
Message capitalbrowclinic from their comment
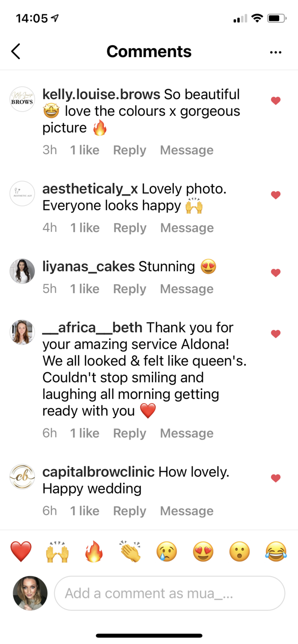pyautogui.click(x=187, y=511)
